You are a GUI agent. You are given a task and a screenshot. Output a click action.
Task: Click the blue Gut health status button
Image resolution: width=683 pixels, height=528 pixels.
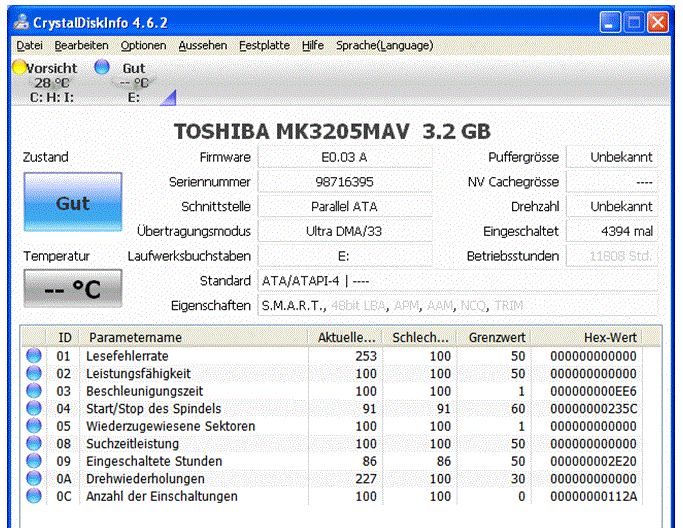73,203
